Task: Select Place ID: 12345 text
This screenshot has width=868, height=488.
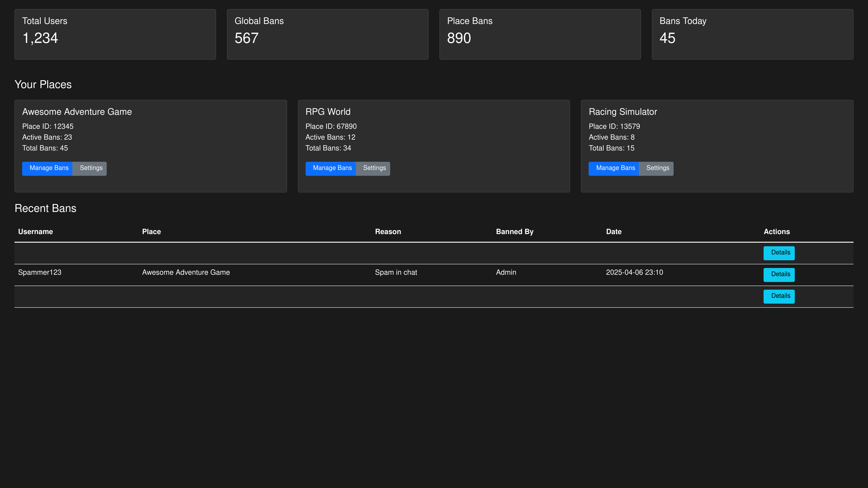Action: 48,126
